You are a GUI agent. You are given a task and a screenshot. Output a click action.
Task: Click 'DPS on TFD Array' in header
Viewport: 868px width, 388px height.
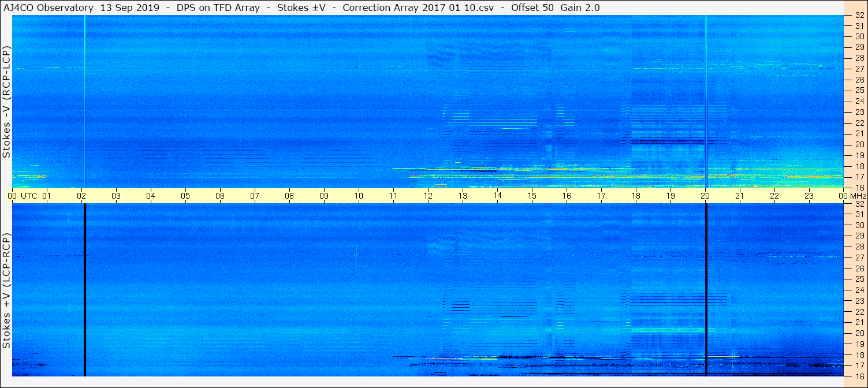[x=218, y=8]
